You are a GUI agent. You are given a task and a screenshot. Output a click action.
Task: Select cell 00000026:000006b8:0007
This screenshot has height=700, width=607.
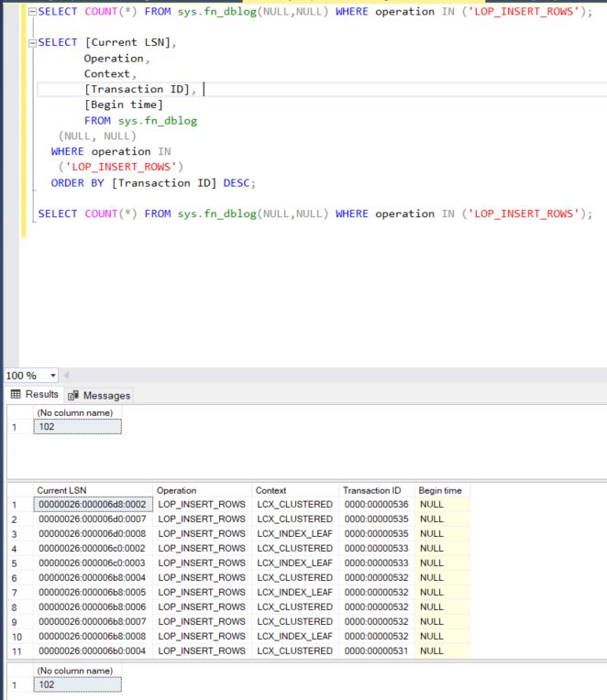[93, 621]
